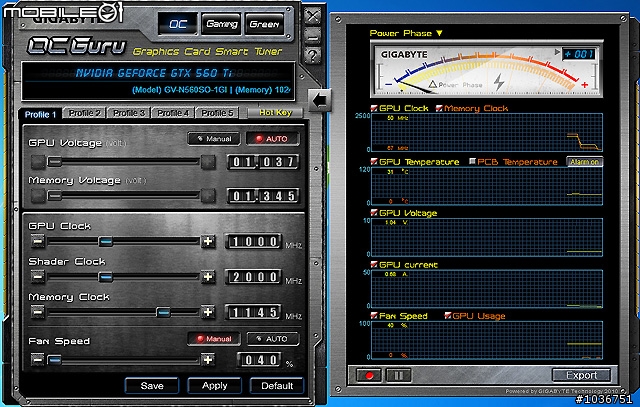Select Green mode button
The width and height of the screenshot is (640, 407).
tap(264, 24)
